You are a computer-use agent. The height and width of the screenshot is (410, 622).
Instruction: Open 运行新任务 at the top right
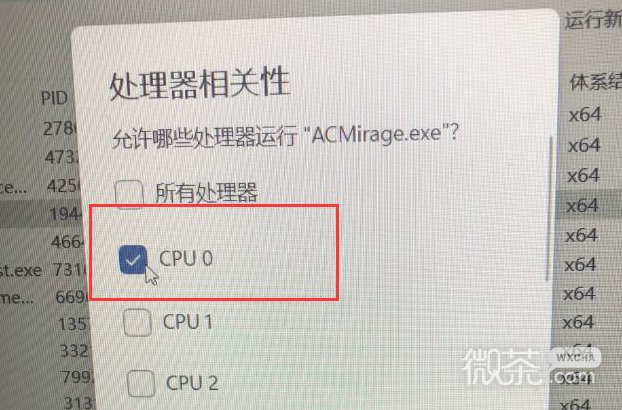(x=593, y=20)
